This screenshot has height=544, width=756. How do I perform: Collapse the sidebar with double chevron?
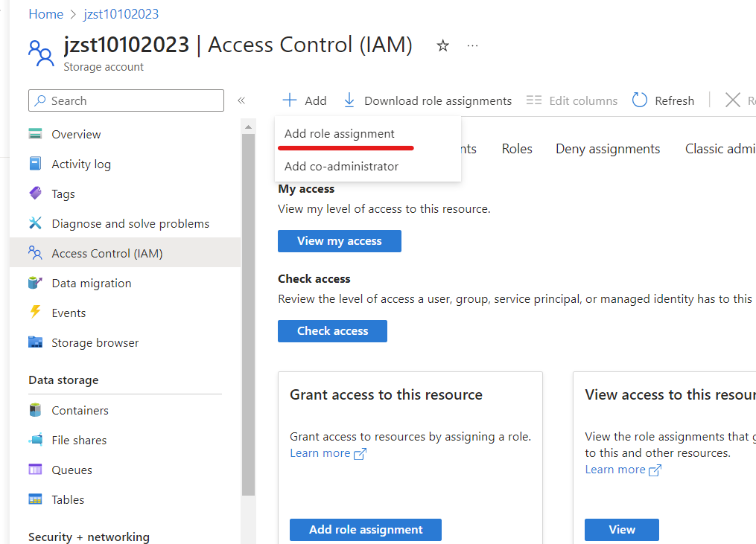241,100
